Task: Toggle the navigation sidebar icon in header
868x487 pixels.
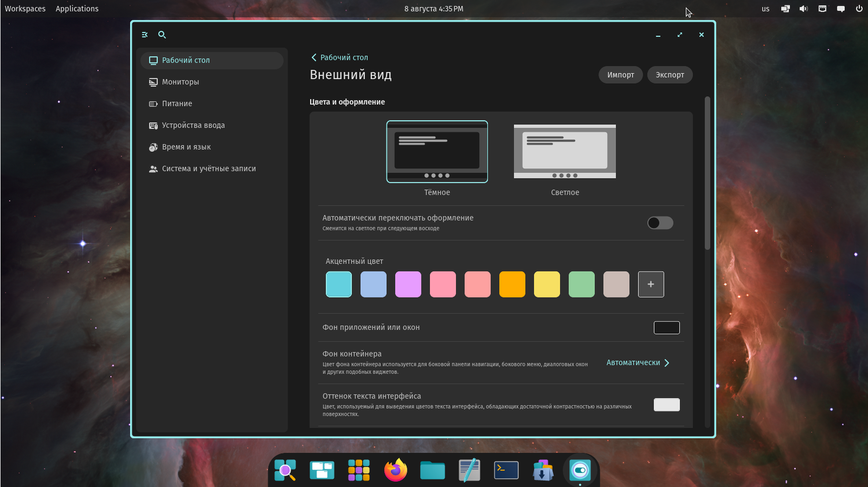Action: [145, 35]
